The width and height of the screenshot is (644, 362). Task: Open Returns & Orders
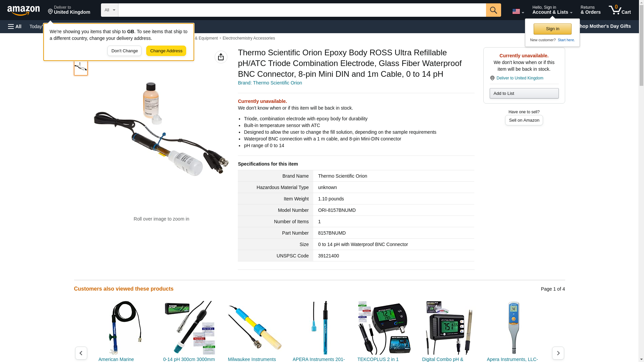590,10
